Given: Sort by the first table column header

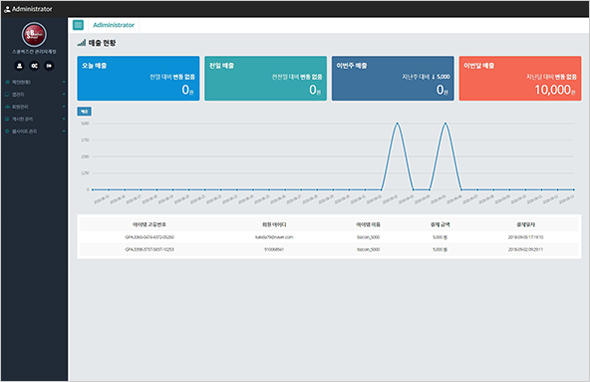Looking at the screenshot, I should click(x=149, y=224).
